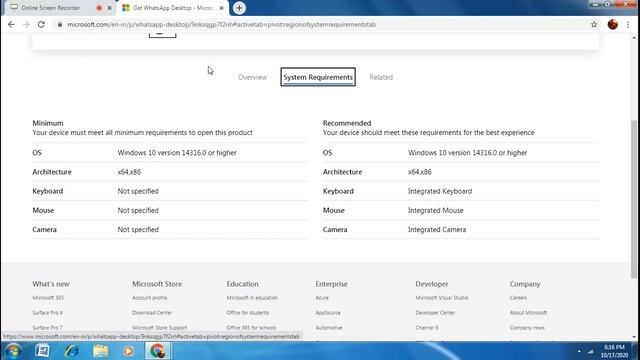The width and height of the screenshot is (640, 360).
Task: Open Chrome's three-dot menu
Action: pos(628,24)
